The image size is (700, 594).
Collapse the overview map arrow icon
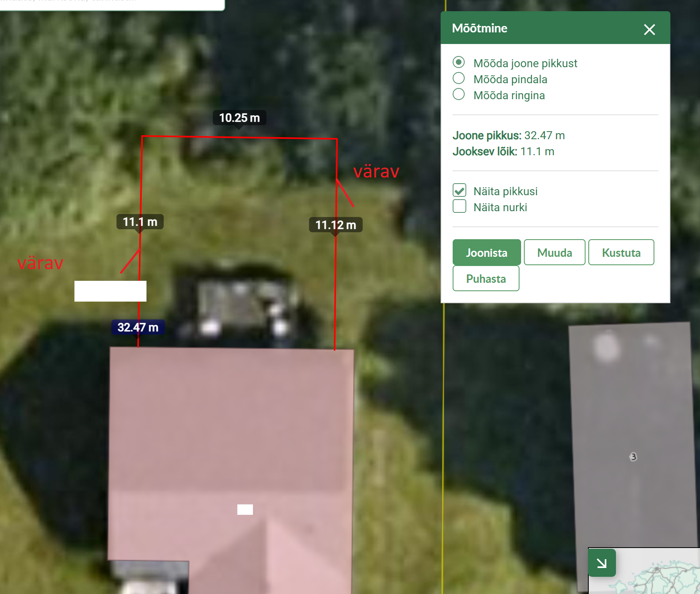point(602,563)
